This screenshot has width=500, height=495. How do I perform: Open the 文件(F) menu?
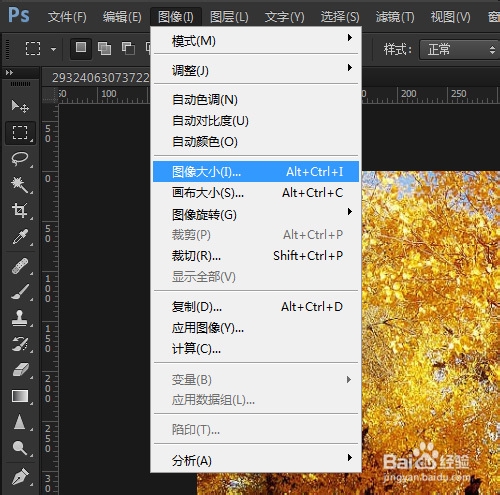click(x=67, y=17)
